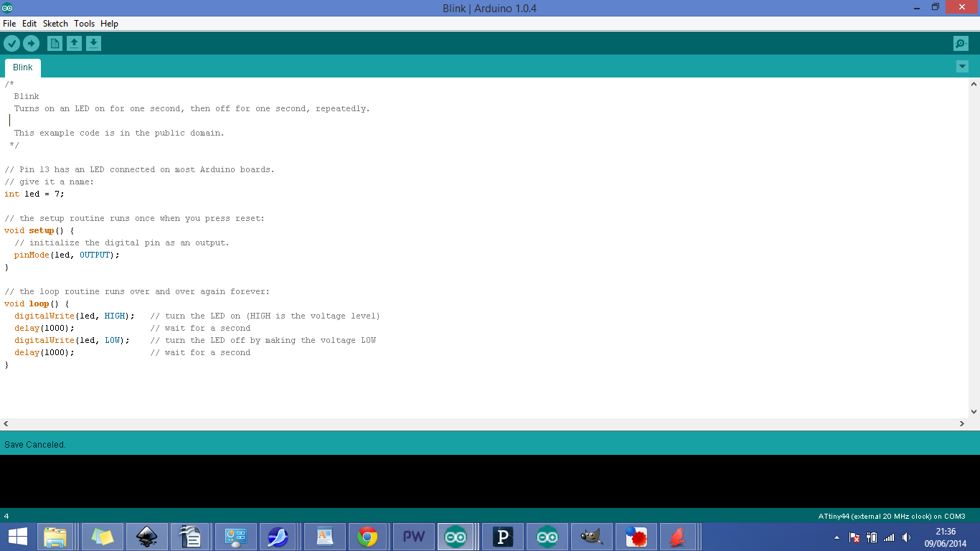
Task: Click the line number 4 indicator
Action: [x=6, y=516]
